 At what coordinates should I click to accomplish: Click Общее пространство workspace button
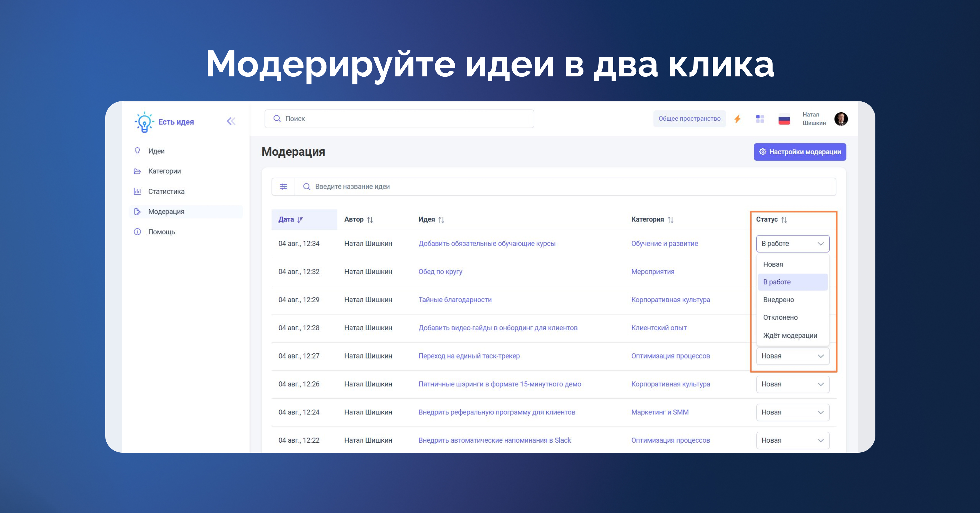point(689,119)
